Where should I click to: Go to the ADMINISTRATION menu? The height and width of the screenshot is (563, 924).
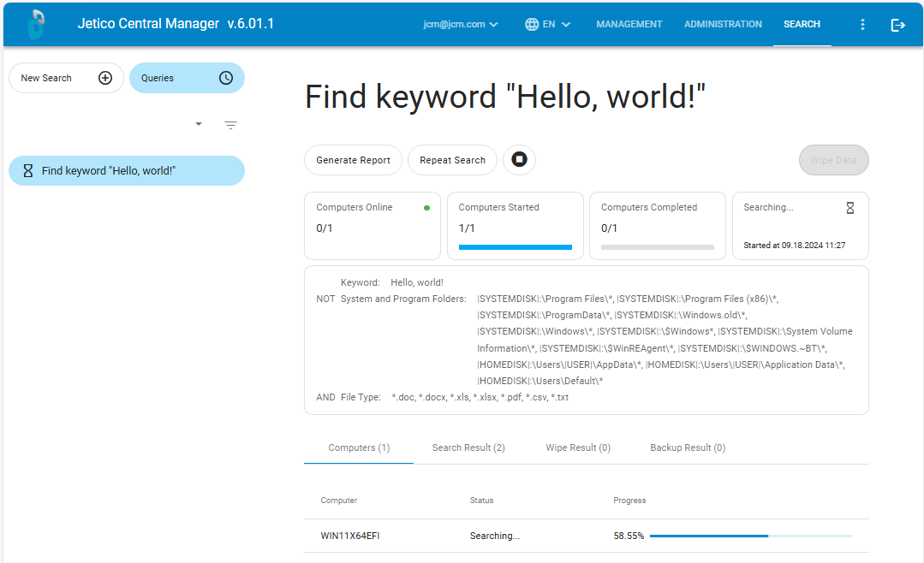click(x=723, y=24)
